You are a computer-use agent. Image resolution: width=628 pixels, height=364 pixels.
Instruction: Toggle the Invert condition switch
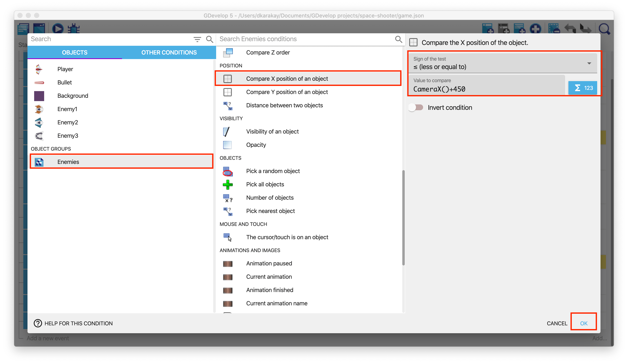click(x=416, y=108)
